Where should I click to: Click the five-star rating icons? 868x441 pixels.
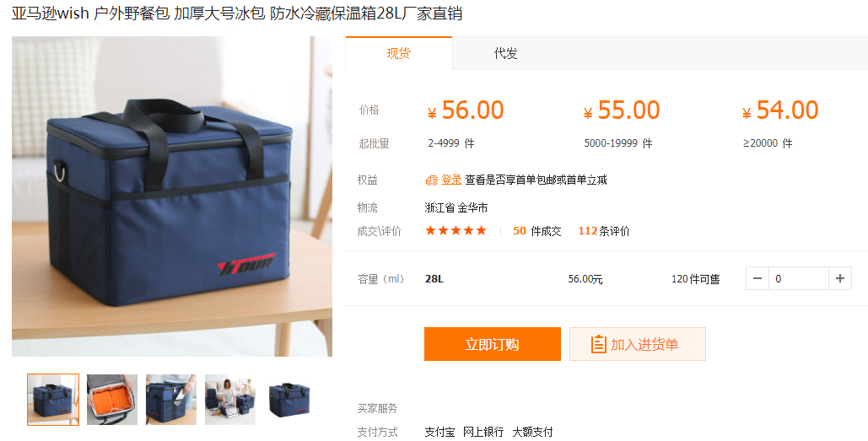coord(456,231)
